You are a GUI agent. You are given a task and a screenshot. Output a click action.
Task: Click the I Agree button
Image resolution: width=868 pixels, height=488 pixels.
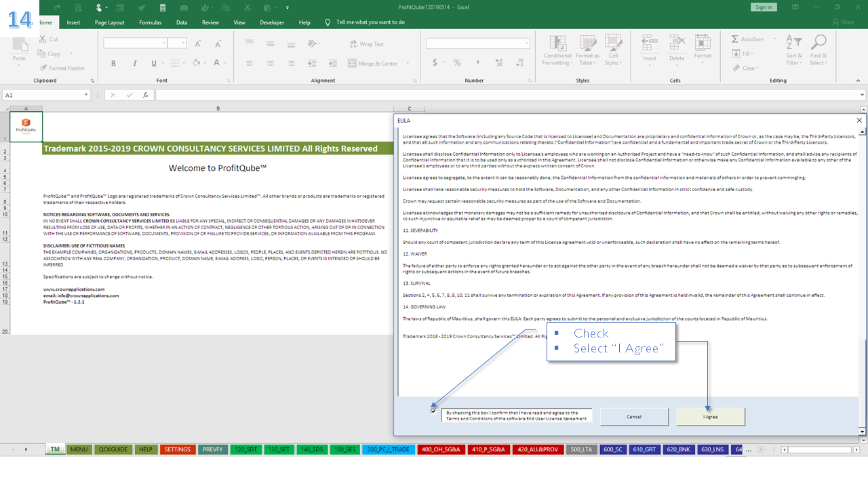pos(711,417)
